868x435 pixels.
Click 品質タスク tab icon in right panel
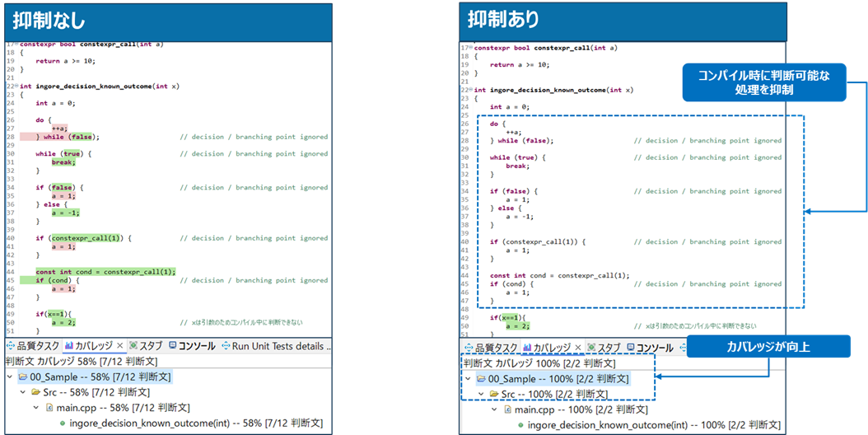pos(467,348)
